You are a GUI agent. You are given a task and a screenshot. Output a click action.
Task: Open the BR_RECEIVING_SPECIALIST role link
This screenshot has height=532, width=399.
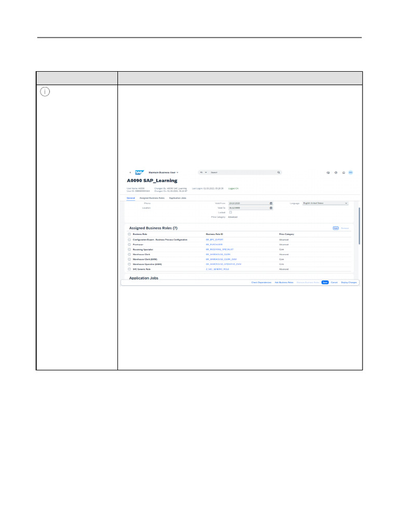pos(220,249)
